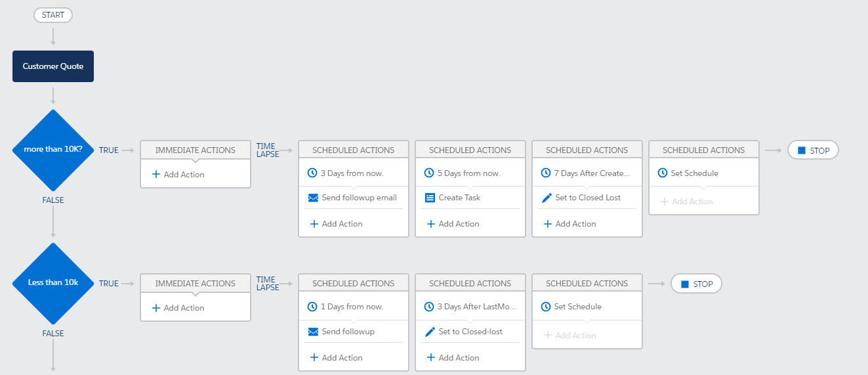Click the envelope icon next to Send followup
Viewport: 868px width, 375px height.
[x=313, y=332]
